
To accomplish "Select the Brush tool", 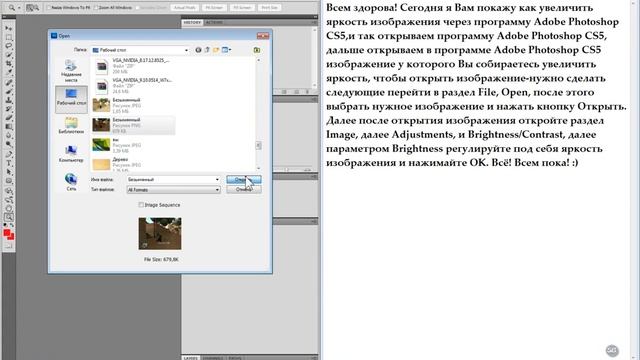I will click(x=9, y=91).
